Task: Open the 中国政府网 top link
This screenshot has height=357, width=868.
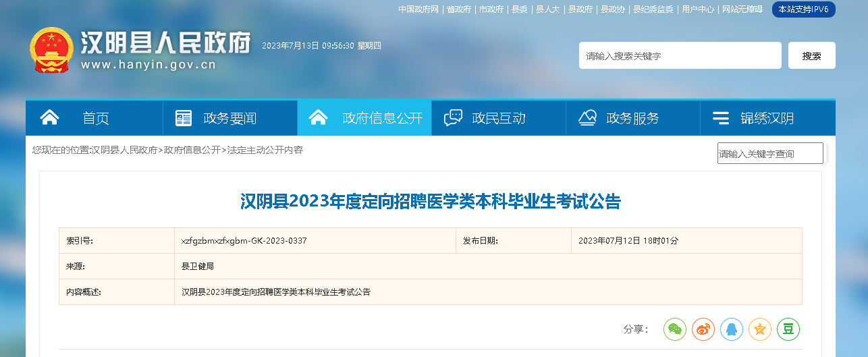Action: click(418, 9)
